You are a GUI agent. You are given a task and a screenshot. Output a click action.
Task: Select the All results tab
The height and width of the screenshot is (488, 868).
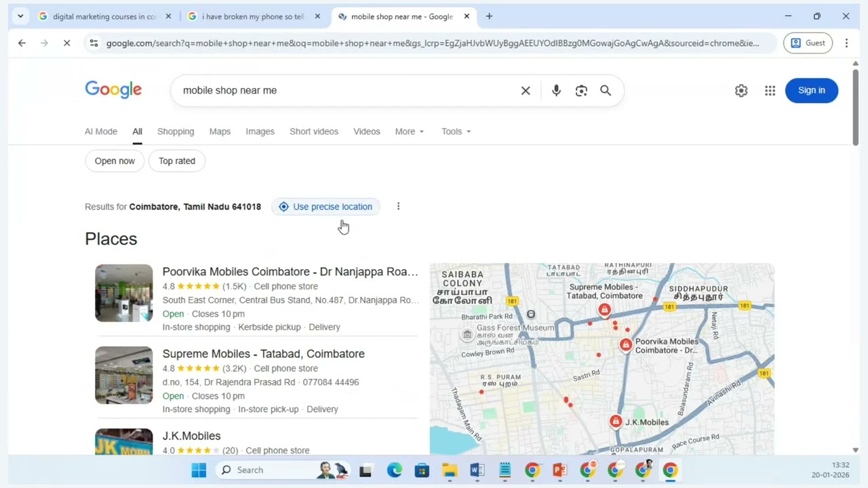[137, 131]
